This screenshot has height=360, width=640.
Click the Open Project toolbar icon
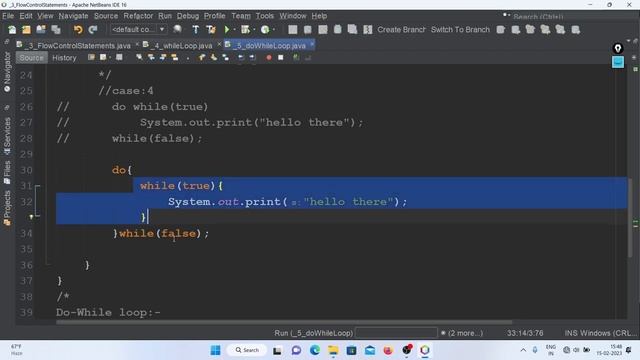[41, 29]
